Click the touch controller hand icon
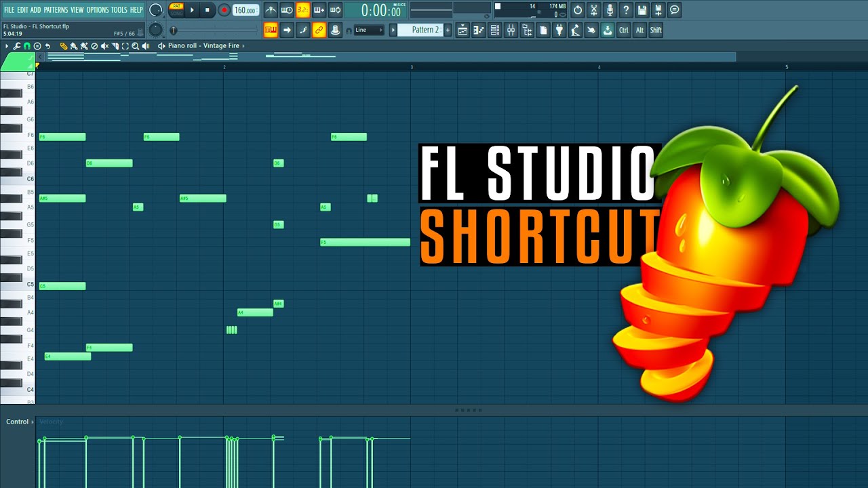The height and width of the screenshot is (488, 868). coord(591,30)
